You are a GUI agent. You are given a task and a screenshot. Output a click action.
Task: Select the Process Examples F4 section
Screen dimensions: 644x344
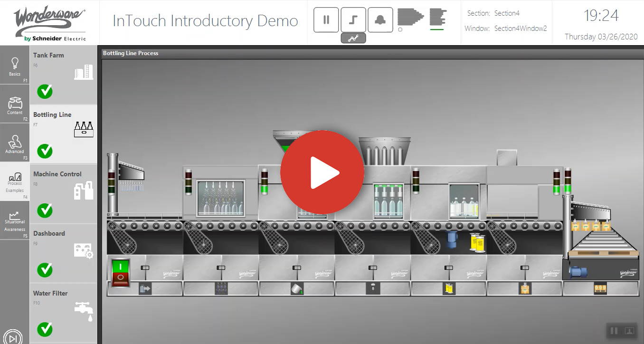click(x=15, y=182)
